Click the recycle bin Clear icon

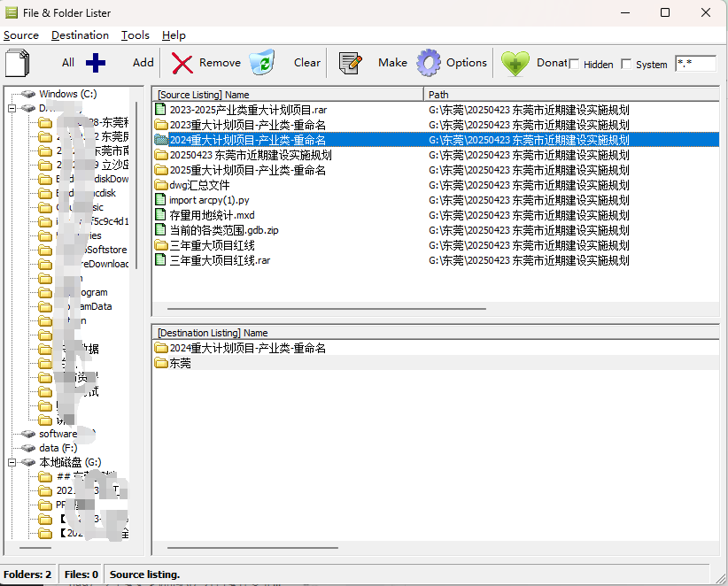click(262, 63)
